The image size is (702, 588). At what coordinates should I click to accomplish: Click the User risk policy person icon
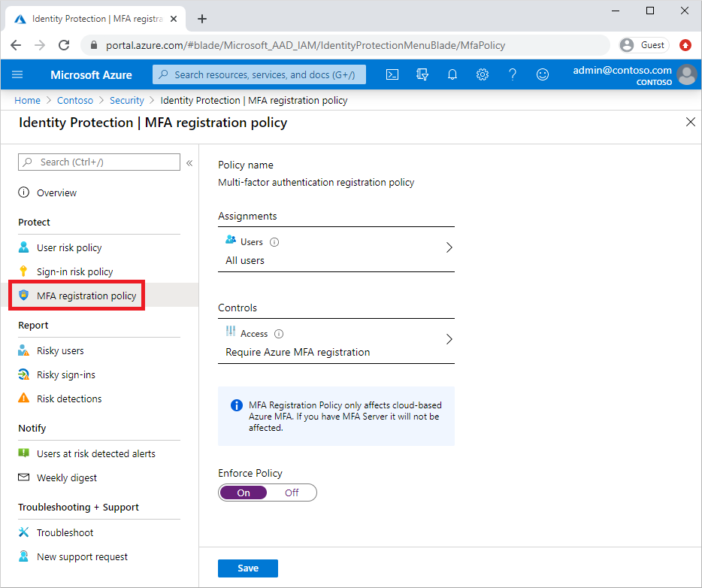(x=24, y=247)
